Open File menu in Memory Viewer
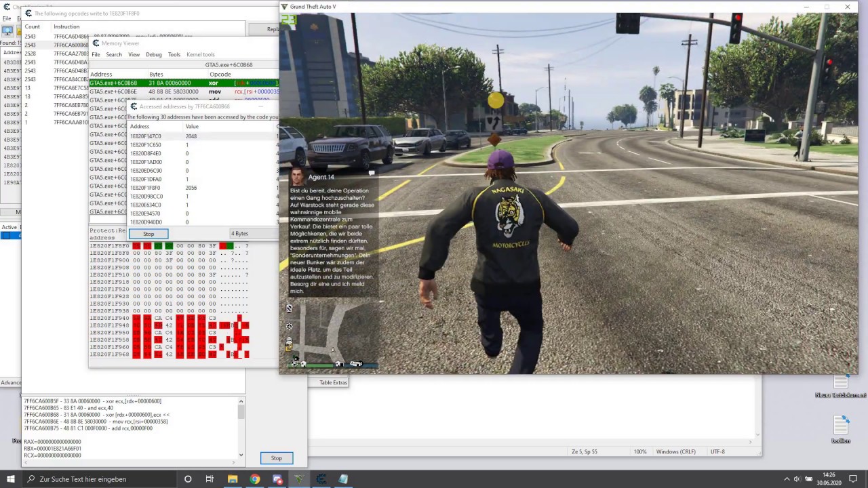868x488 pixels. (x=96, y=54)
